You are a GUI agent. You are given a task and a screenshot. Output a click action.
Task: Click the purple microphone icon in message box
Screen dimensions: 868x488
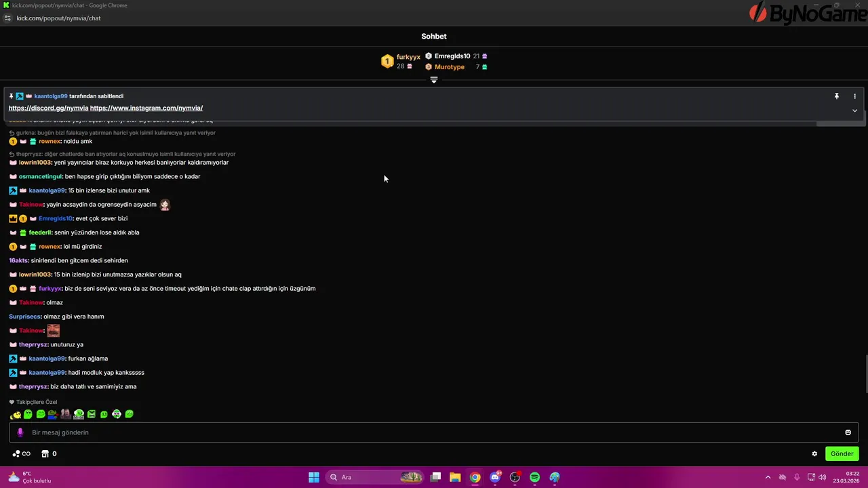(x=20, y=432)
